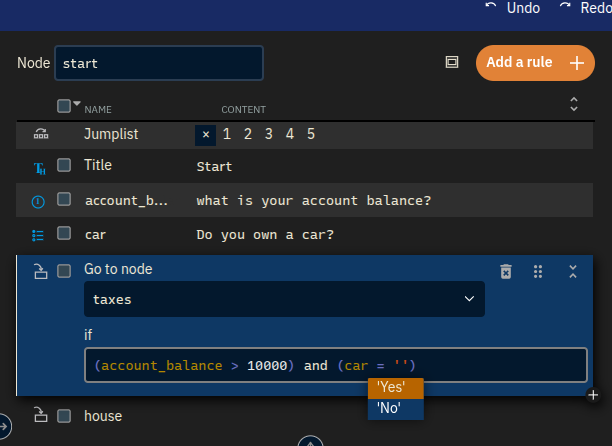The width and height of the screenshot is (612, 446).
Task: Choose 'No' from the autocomplete list
Action: coord(395,409)
